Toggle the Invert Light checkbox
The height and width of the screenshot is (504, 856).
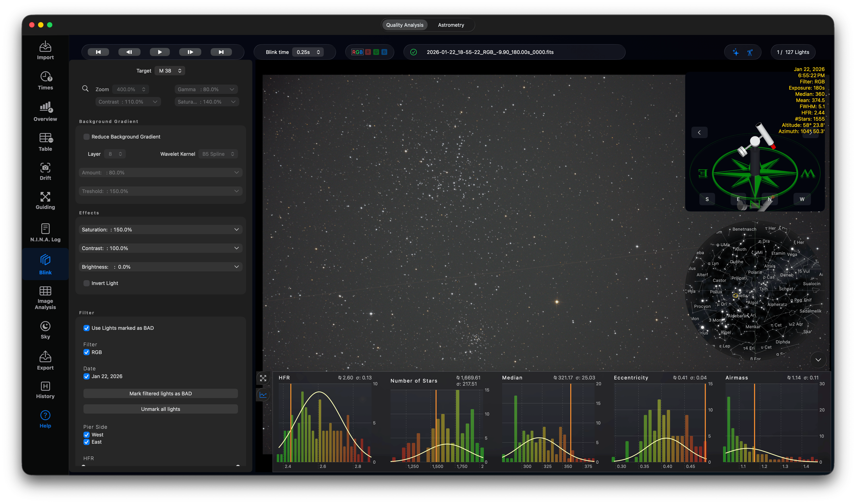86,283
